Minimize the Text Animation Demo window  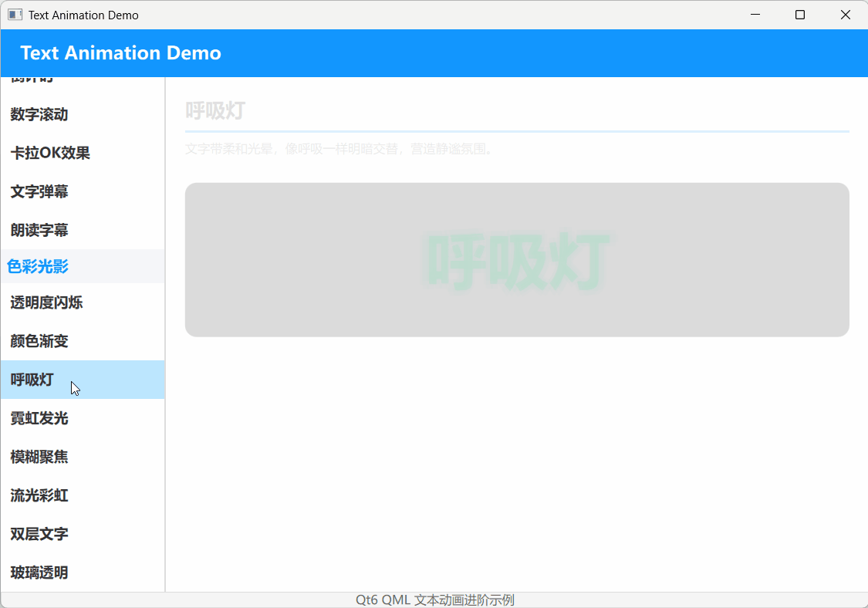point(755,15)
